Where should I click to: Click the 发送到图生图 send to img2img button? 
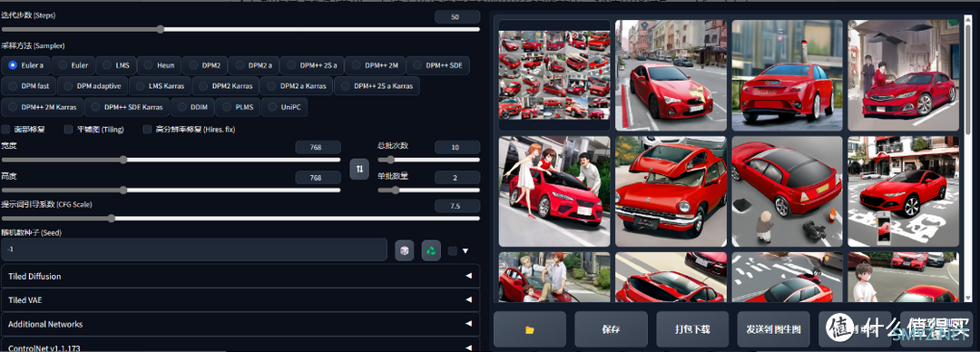[x=774, y=329]
